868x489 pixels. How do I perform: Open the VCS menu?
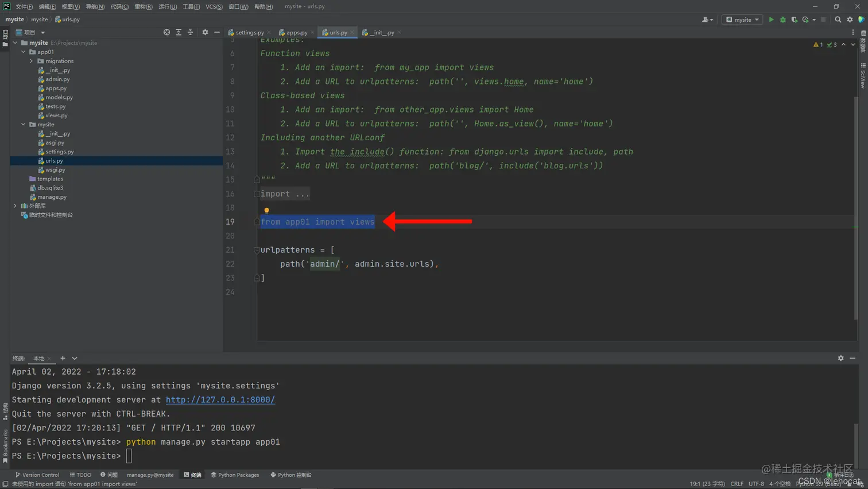pyautogui.click(x=214, y=6)
